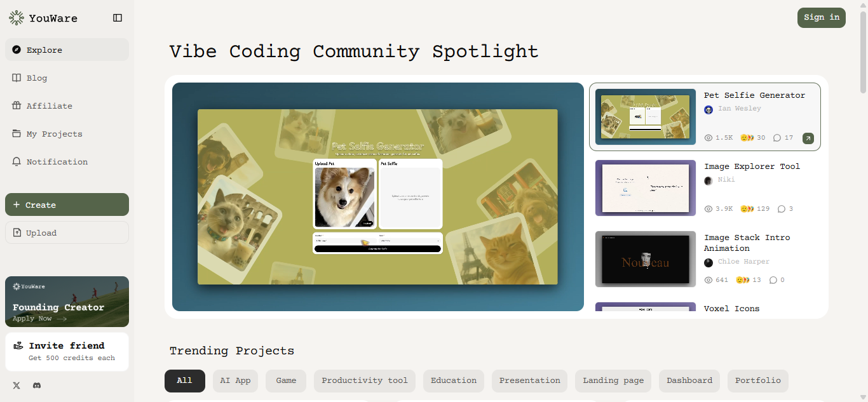Click emoji reactions on Image Stack Intro Animation
The height and width of the screenshot is (402, 868).
(x=744, y=280)
